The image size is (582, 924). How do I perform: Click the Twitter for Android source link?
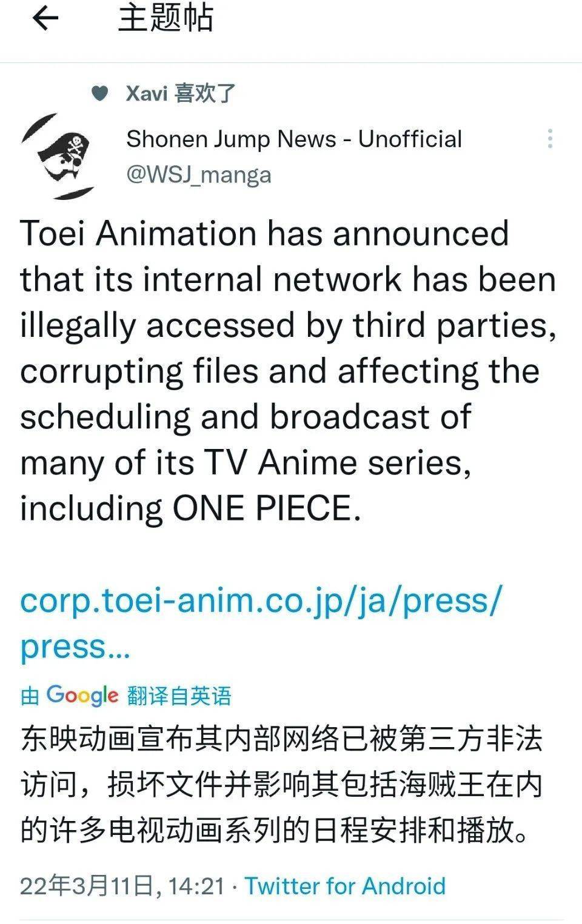(x=345, y=886)
